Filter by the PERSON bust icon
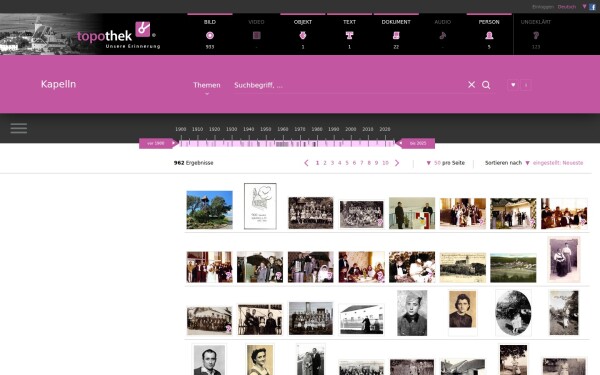This screenshot has height=375, width=600. pos(489,36)
